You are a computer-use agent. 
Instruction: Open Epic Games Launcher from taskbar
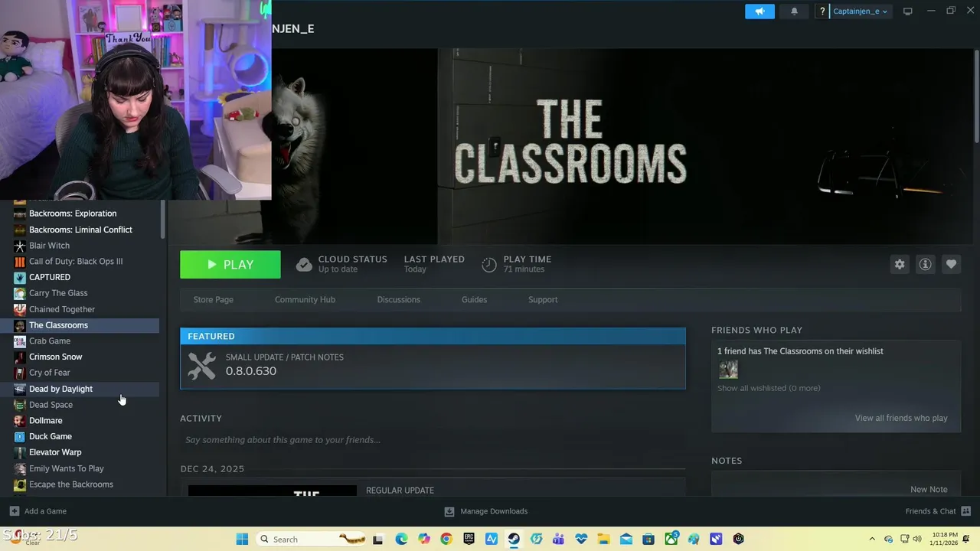coord(469,539)
